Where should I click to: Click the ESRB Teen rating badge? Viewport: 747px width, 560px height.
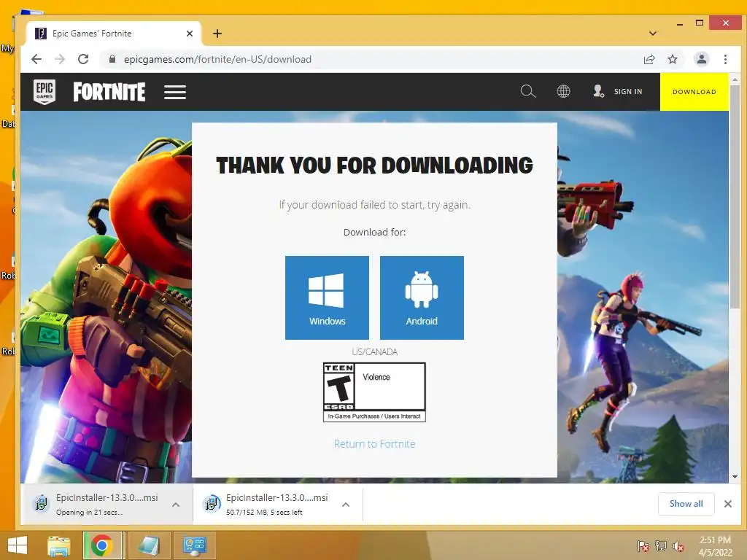(374, 392)
